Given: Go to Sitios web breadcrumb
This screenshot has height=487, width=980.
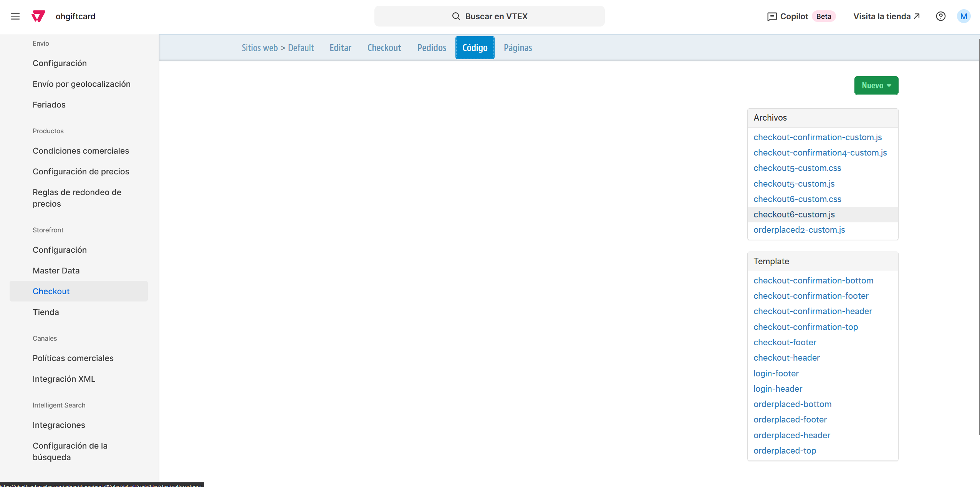Looking at the screenshot, I should pyautogui.click(x=260, y=48).
